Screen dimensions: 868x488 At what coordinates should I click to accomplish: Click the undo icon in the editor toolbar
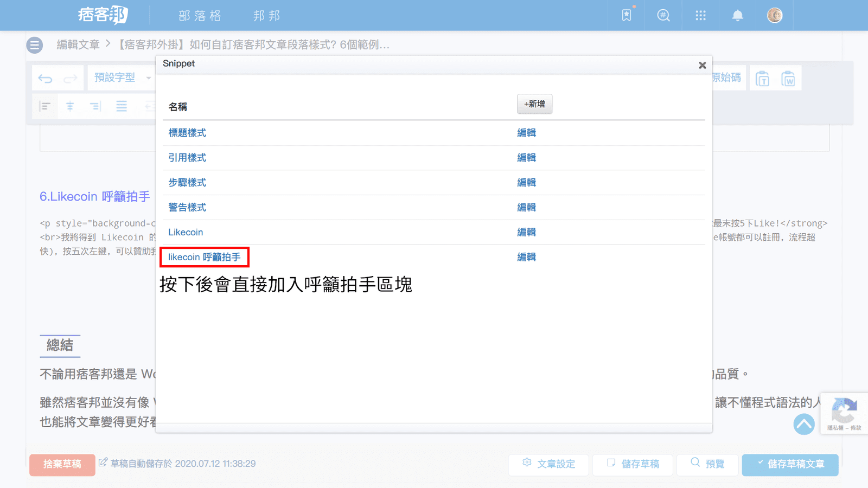pyautogui.click(x=46, y=78)
